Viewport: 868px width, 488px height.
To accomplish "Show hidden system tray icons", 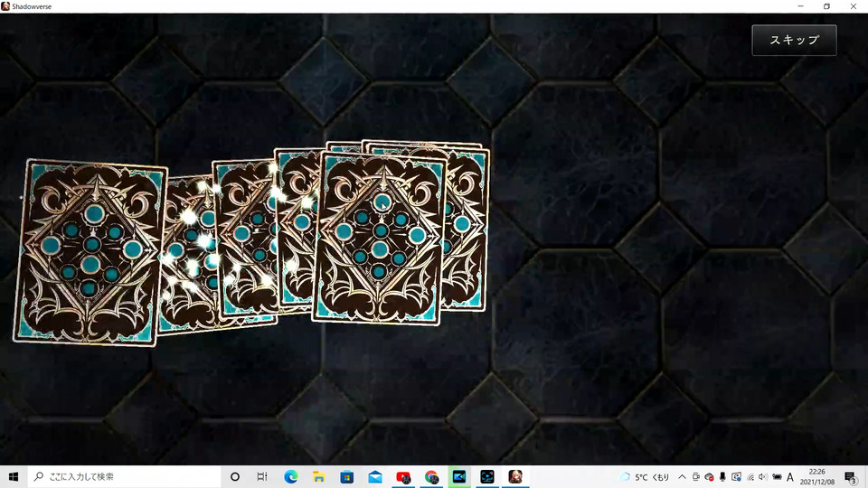I will click(x=682, y=477).
